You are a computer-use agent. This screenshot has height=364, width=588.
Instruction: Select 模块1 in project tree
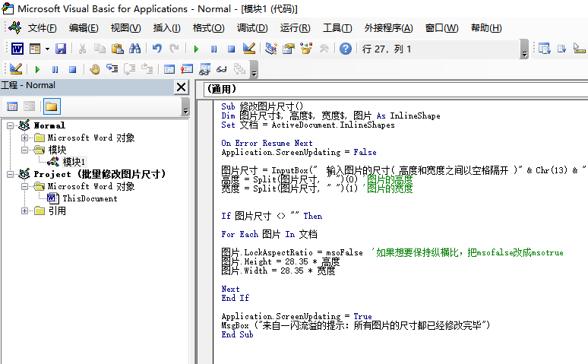pos(74,162)
